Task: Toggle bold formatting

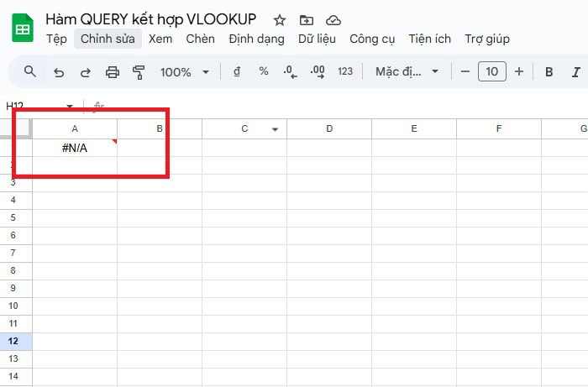Action: (x=549, y=72)
